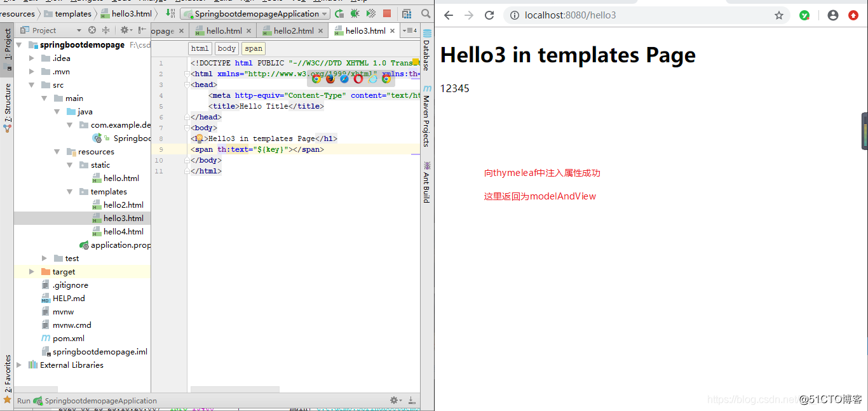Collapse the src folder
The image size is (868, 411).
click(x=32, y=85)
